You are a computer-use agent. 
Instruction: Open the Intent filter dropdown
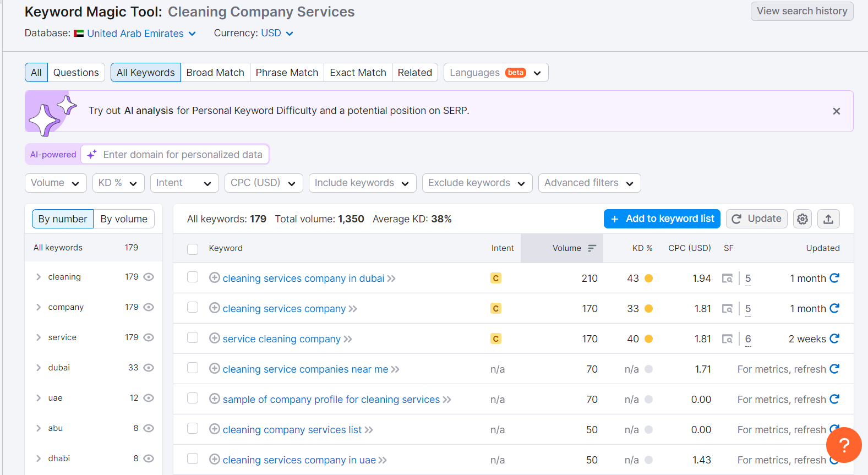(184, 183)
